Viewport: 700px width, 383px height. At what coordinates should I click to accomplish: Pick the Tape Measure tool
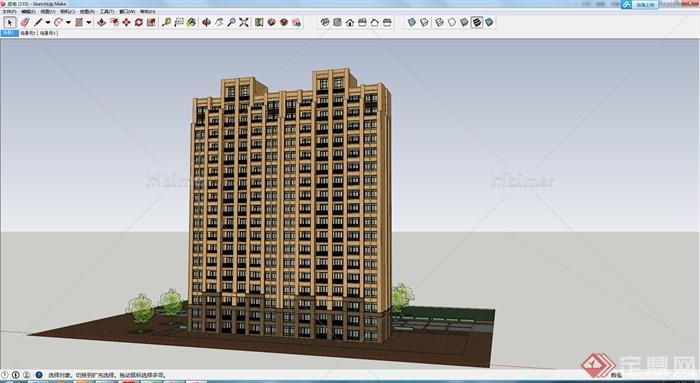(167, 22)
